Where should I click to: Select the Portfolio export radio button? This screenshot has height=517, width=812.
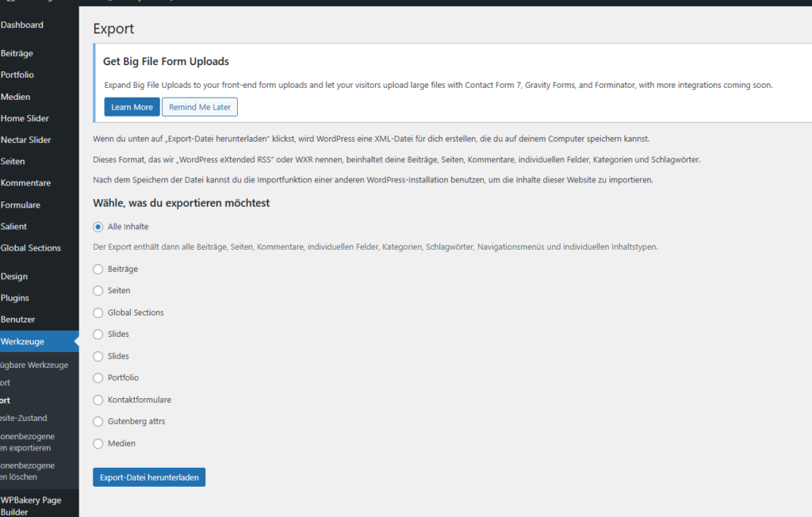(x=98, y=378)
